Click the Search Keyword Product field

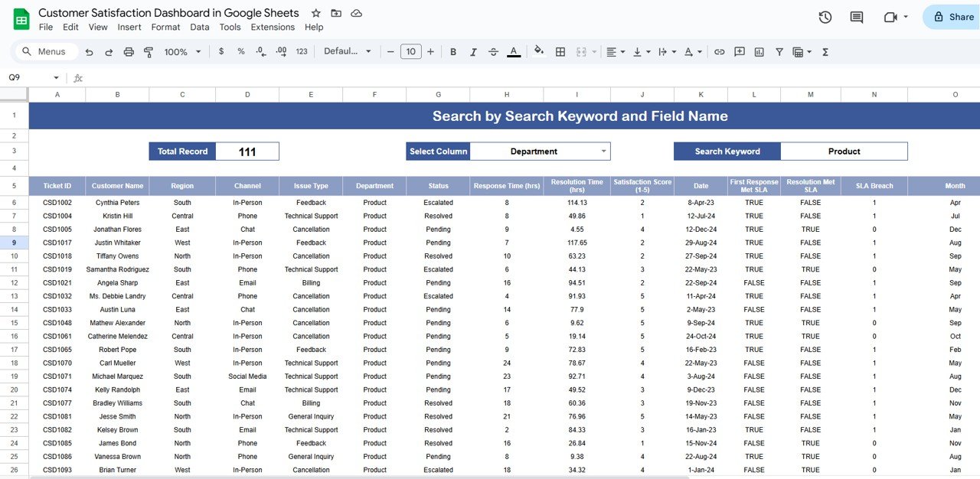point(844,151)
